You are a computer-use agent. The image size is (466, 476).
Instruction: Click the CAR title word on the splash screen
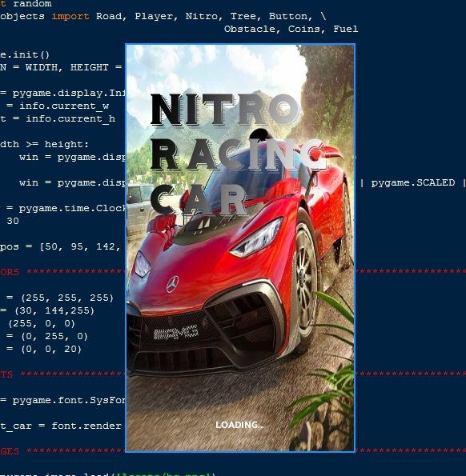click(199, 199)
